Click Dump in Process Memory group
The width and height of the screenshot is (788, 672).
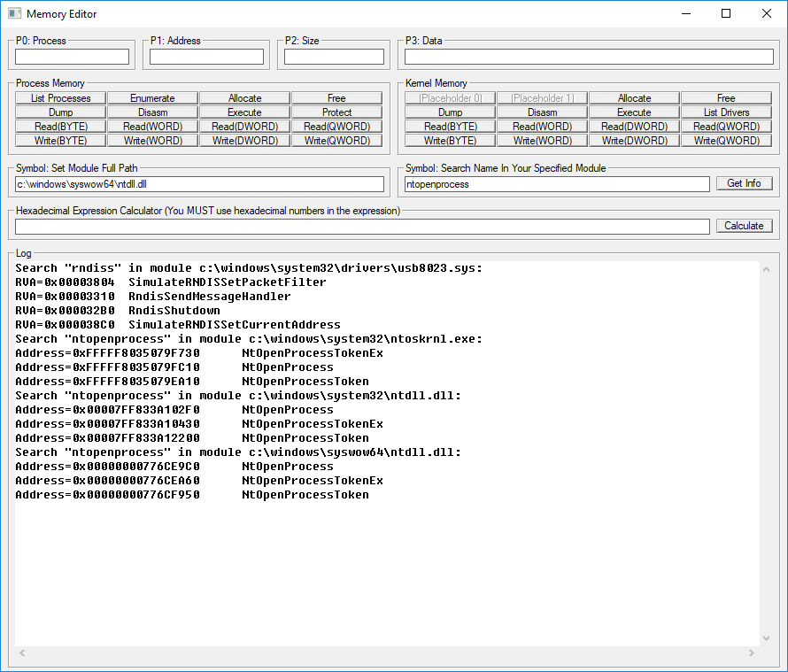[x=61, y=112]
